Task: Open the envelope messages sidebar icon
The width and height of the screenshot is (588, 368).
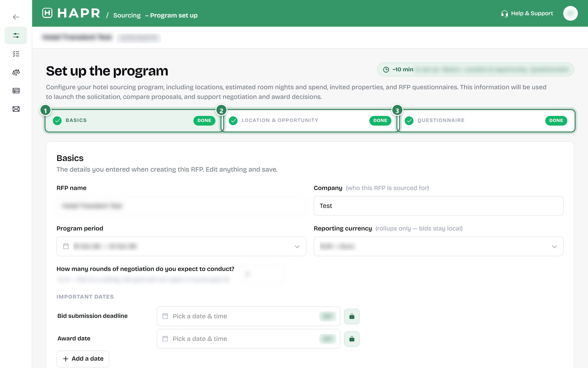Action: pos(16,109)
